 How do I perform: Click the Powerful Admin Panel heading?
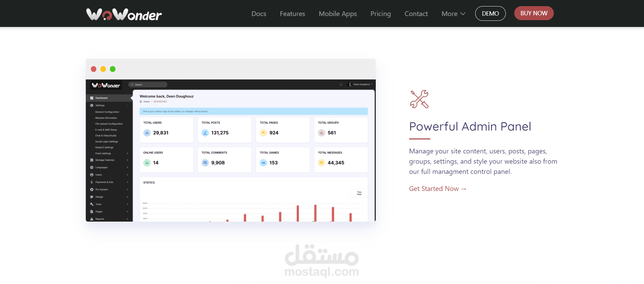click(470, 126)
